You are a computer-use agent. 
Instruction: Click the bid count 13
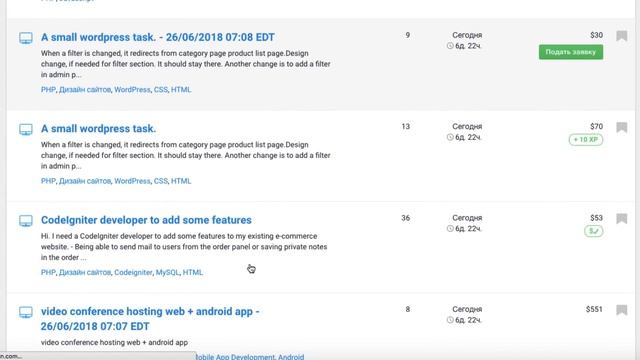tap(405, 127)
